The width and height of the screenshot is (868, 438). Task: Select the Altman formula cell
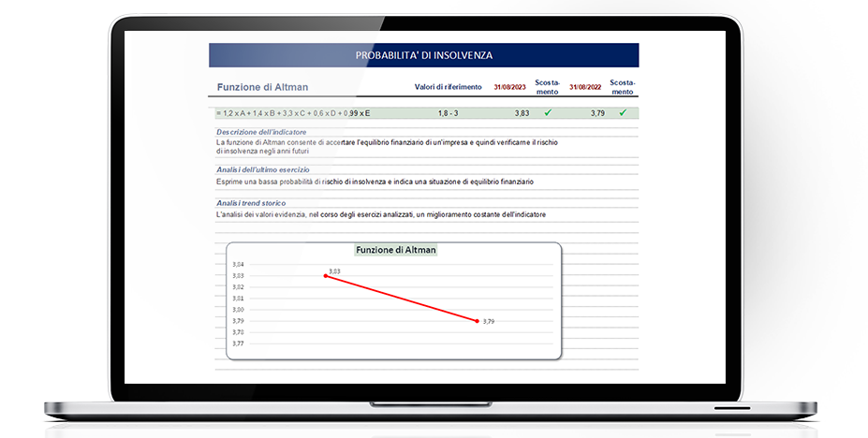click(x=293, y=113)
